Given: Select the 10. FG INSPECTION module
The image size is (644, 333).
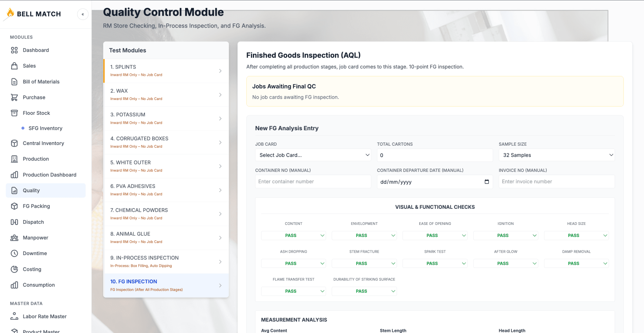Looking at the screenshot, I should click(x=166, y=285).
